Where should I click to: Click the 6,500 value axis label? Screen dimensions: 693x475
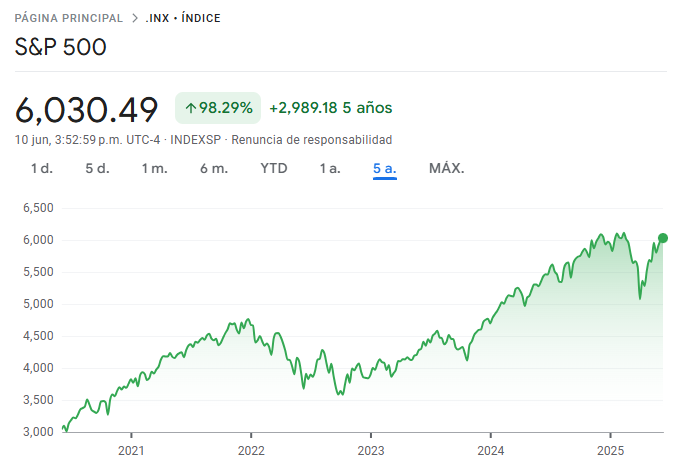pos(36,208)
